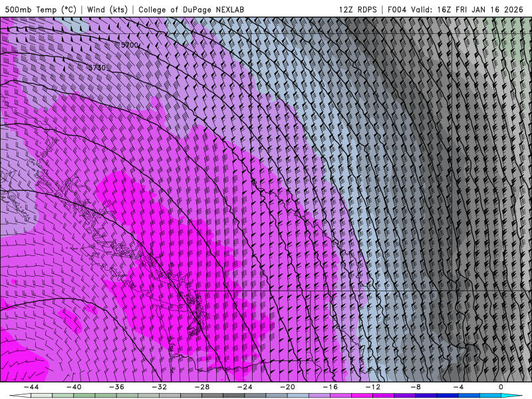
Task: Click the -20 colorbar label
Action: [287, 387]
